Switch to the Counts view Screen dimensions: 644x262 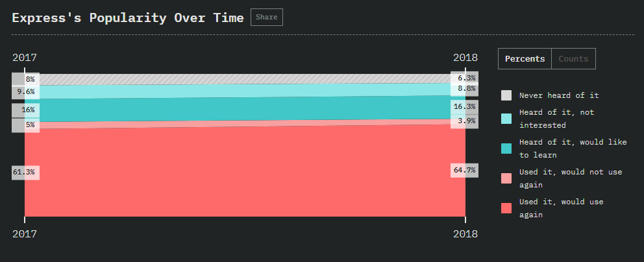(573, 58)
